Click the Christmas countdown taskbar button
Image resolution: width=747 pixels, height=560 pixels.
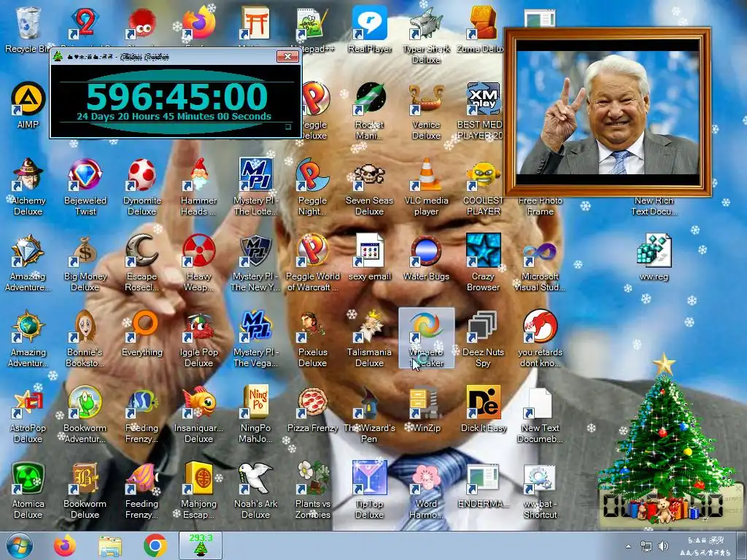tap(201, 545)
